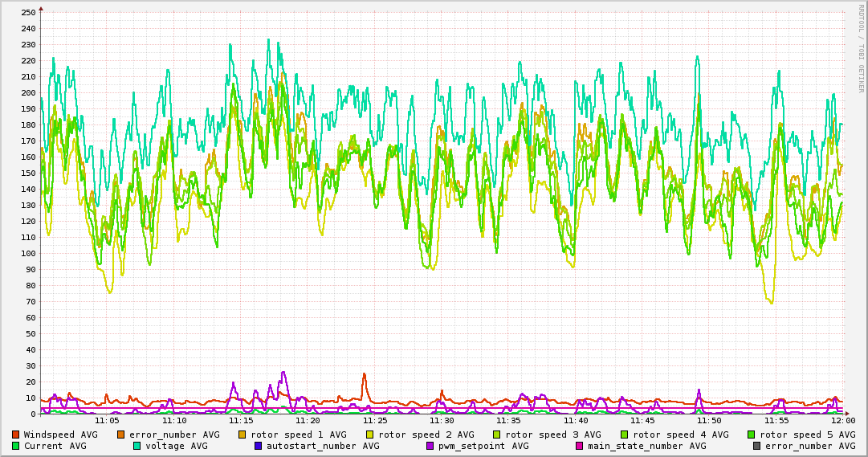Screen dimensions: 868x457
Task: Click the pink main_state_number AVG swatch
Action: [x=580, y=446]
